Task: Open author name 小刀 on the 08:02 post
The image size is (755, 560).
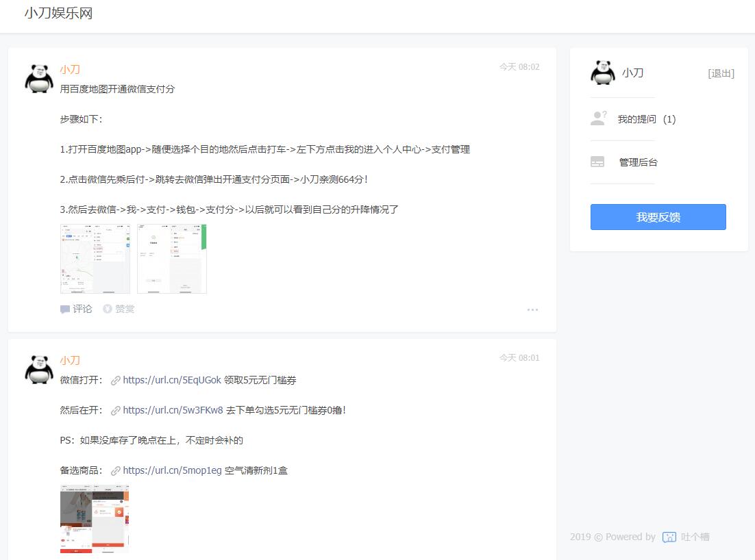Action: tap(70, 69)
